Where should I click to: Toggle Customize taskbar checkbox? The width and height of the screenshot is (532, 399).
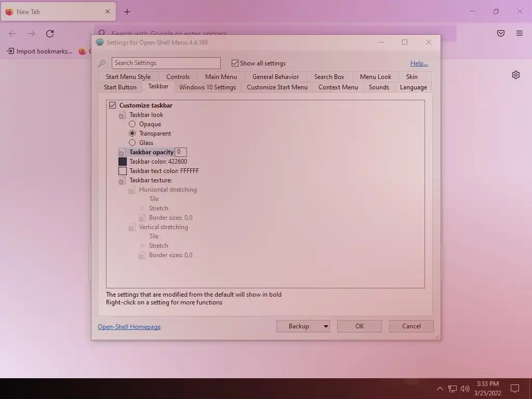click(x=112, y=105)
